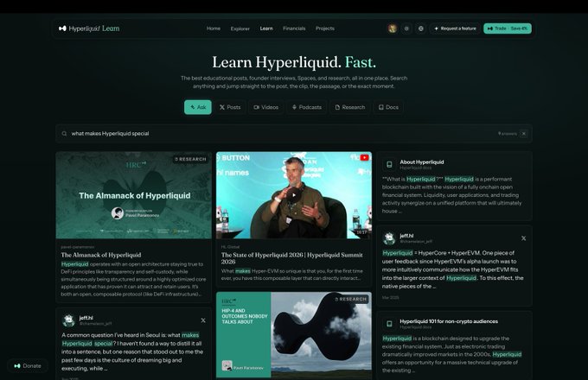Click the answers count label in the search bar

(507, 134)
